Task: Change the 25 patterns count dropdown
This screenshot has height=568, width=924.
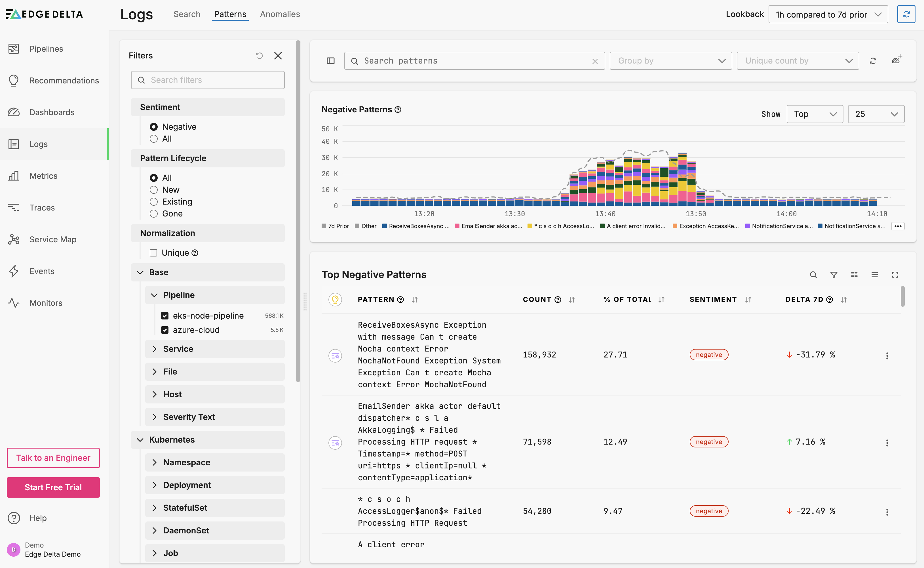Action: pos(876,114)
